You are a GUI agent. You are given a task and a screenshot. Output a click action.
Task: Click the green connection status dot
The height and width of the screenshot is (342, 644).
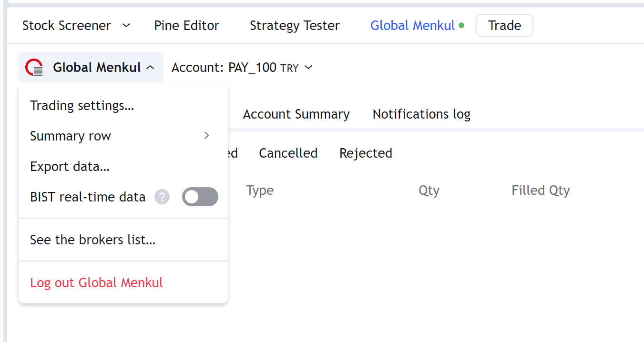461,25
